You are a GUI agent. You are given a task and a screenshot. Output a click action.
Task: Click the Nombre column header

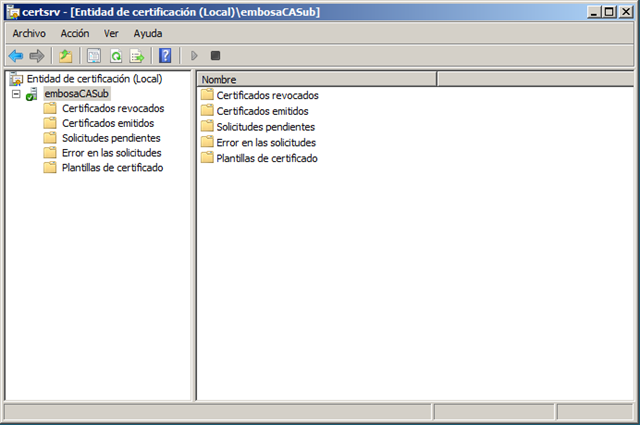click(316, 79)
